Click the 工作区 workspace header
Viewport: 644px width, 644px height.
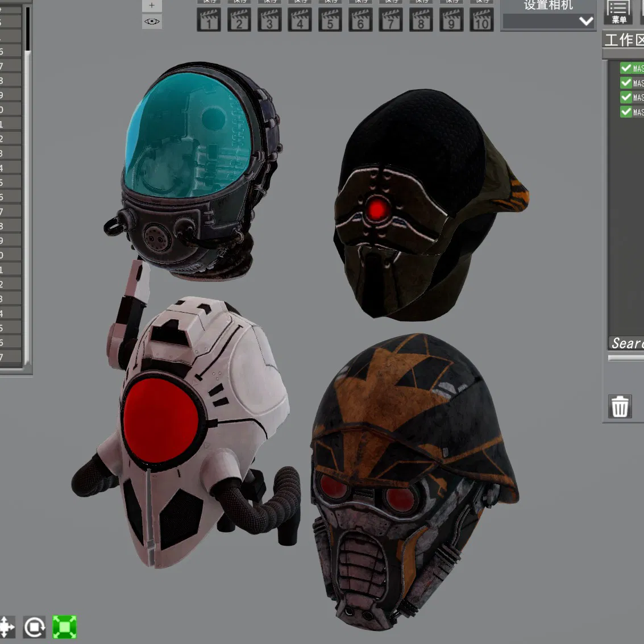pyautogui.click(x=624, y=40)
